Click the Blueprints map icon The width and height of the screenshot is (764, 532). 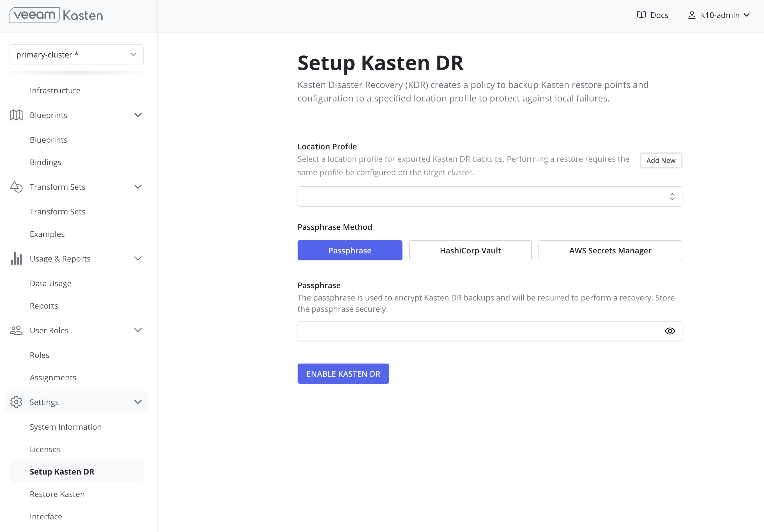16,115
